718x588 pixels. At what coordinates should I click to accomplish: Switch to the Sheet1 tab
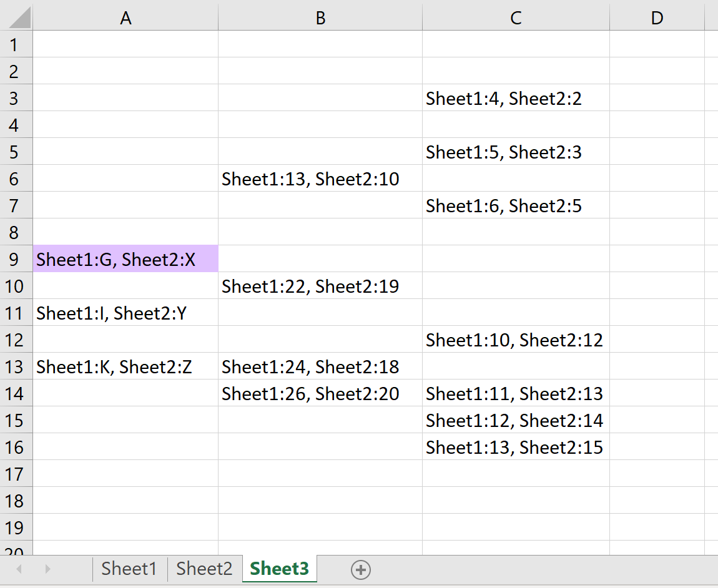click(129, 569)
